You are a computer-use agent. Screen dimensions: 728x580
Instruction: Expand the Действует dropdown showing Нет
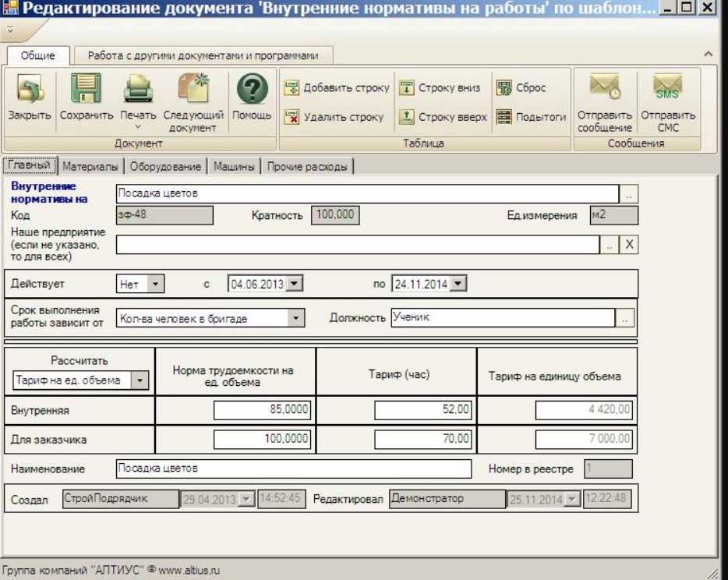(157, 285)
